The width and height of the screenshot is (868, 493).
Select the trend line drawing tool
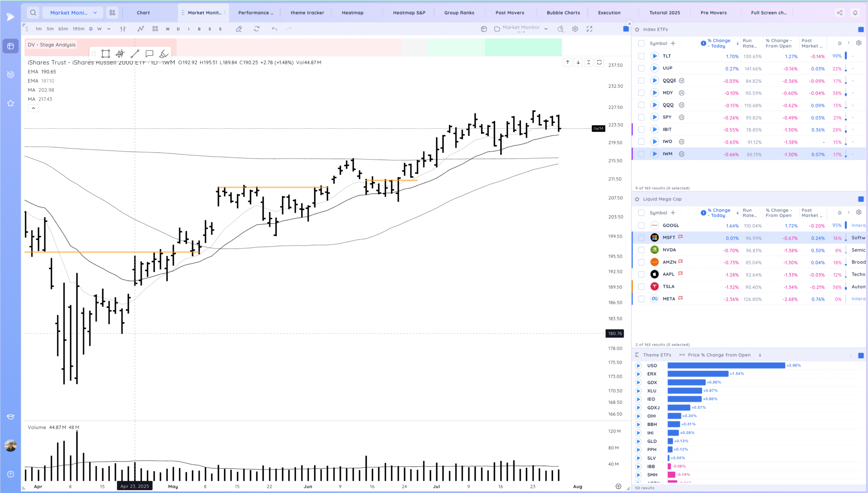tap(135, 54)
